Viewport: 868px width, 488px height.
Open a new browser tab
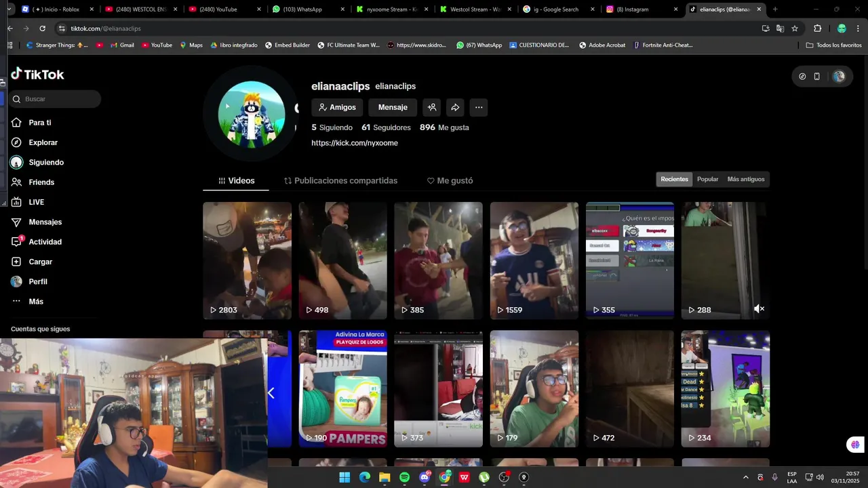(x=775, y=9)
